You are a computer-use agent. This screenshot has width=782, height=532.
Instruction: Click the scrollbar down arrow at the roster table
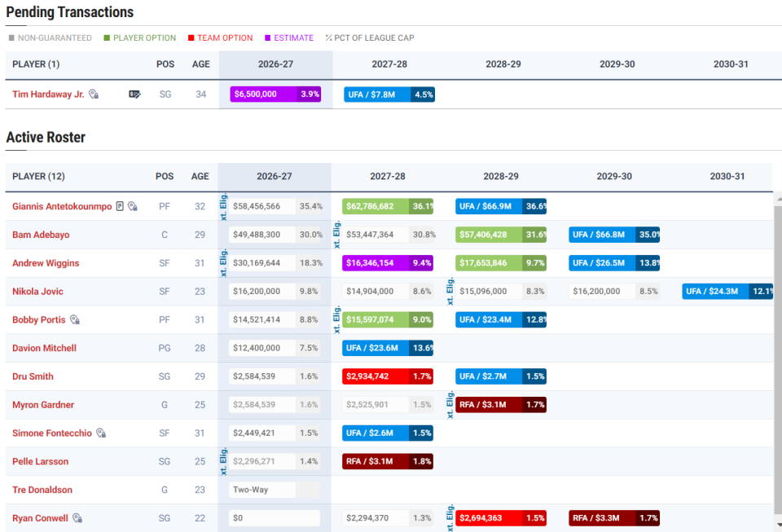click(x=778, y=525)
